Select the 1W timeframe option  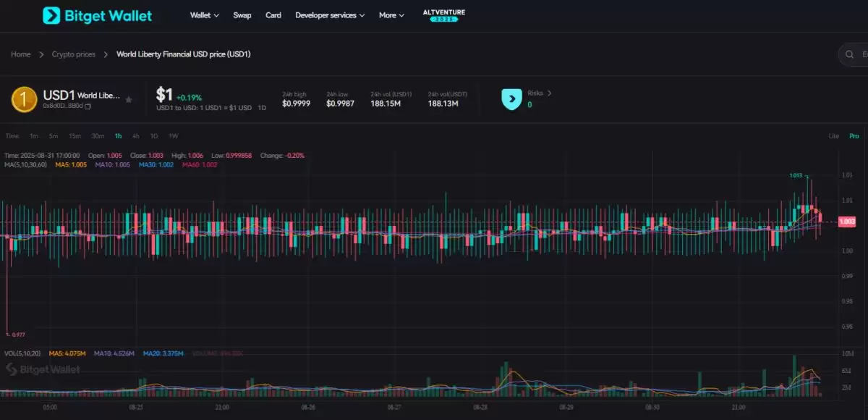tap(171, 135)
